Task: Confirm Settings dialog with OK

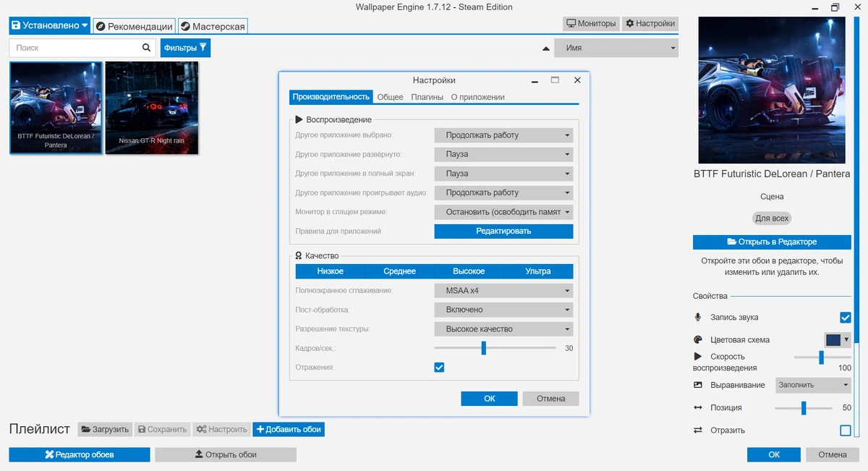Action: [490, 399]
